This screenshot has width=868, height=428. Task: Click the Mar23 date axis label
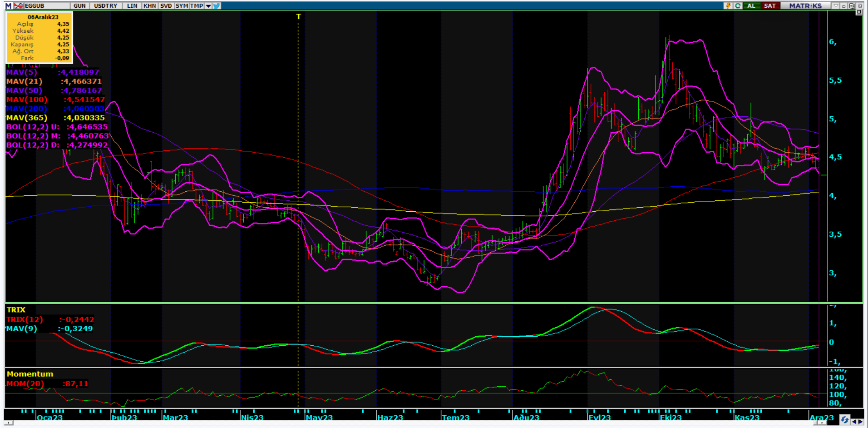tap(175, 418)
